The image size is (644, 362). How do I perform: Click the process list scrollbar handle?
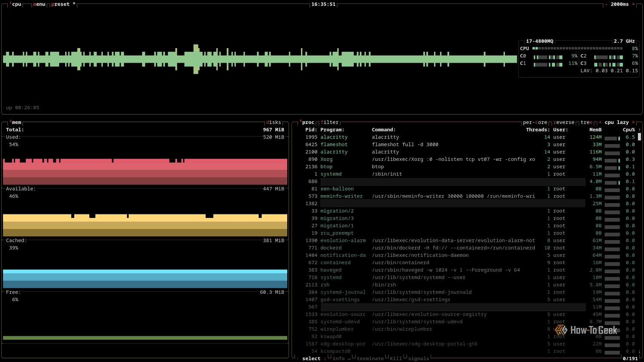[x=639, y=137]
